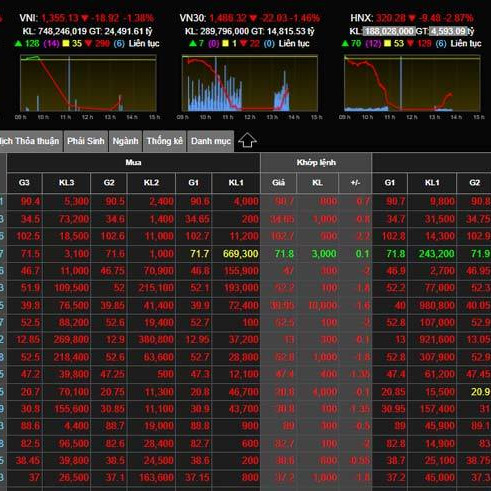
Task: Open the Danh mục tab
Action: click(x=211, y=141)
